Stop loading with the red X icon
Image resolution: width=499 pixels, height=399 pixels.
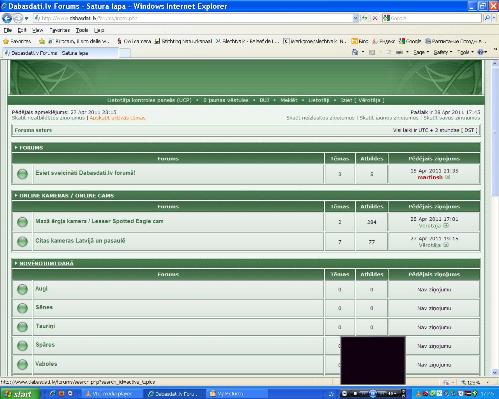(x=375, y=18)
